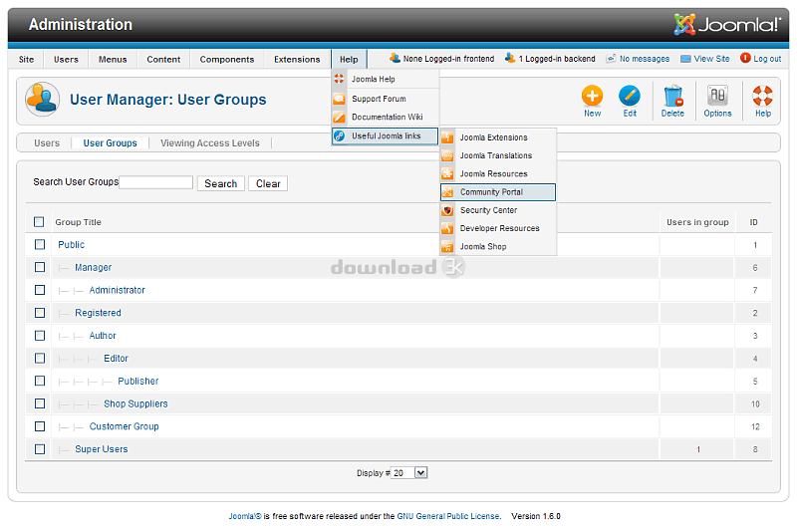Click the Joomla® footer link
Image resolution: width=797 pixels, height=532 pixels.
pos(244,516)
